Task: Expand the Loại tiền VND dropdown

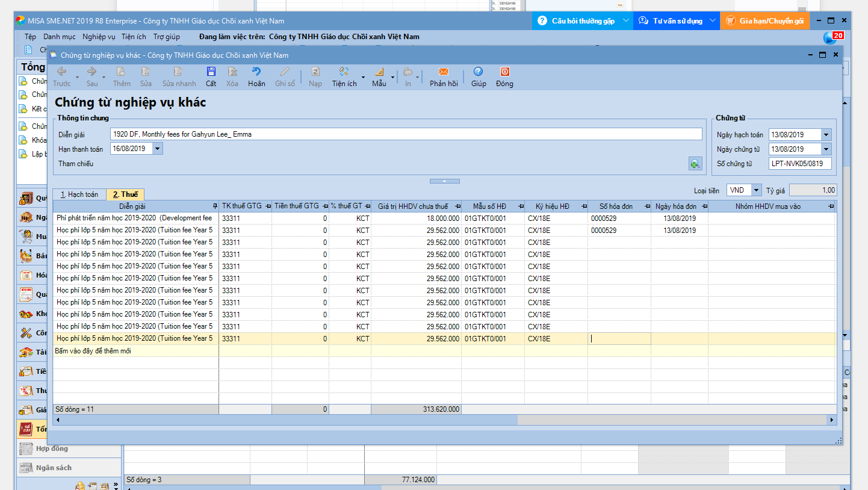Action: [x=757, y=190]
